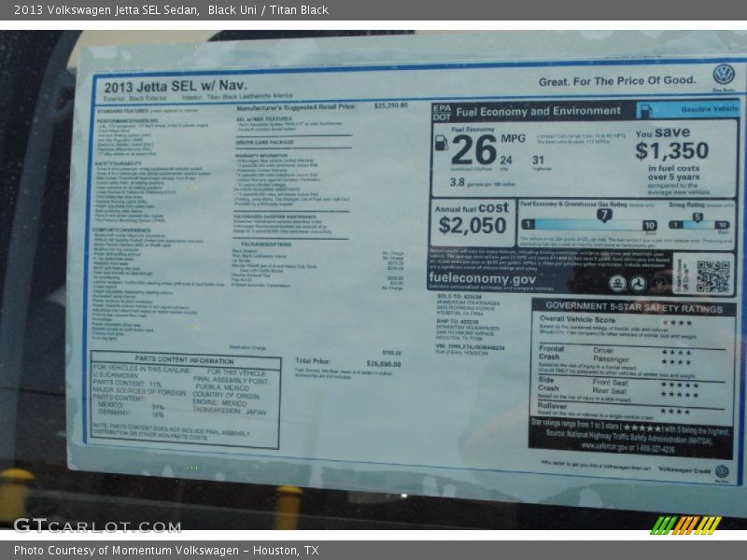This screenshot has width=747, height=560.
Task: Click the 'Driver Care Package' heading
Action: point(264,142)
